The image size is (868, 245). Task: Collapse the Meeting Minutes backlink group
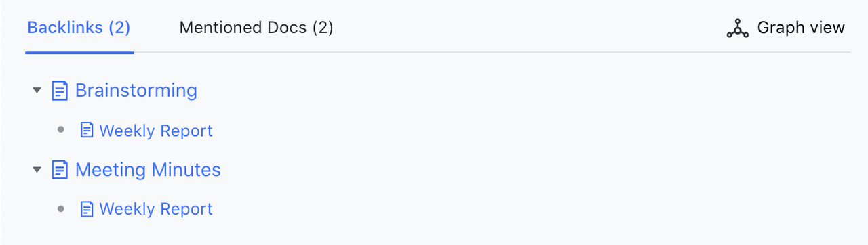pyautogui.click(x=37, y=170)
